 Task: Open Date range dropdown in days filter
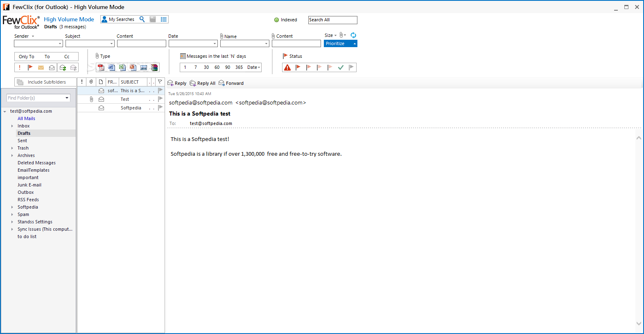254,68
